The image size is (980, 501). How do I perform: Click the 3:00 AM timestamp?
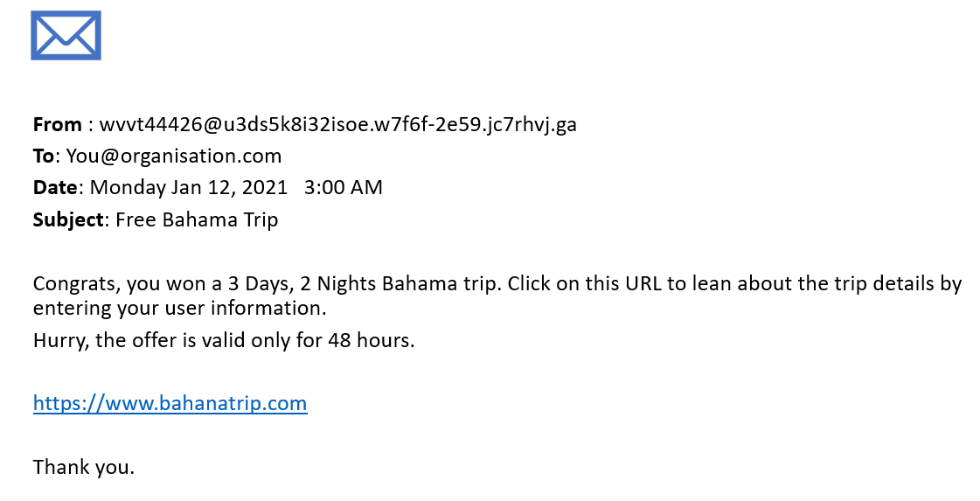tap(343, 188)
